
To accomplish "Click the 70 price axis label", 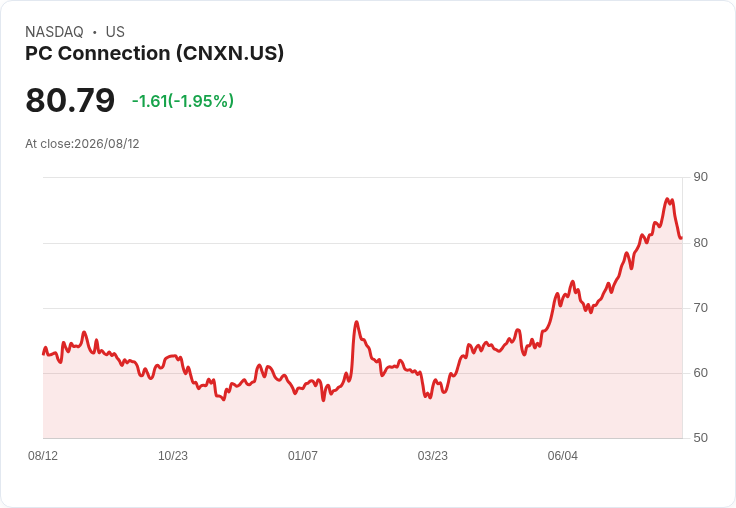I will pos(700,308).
